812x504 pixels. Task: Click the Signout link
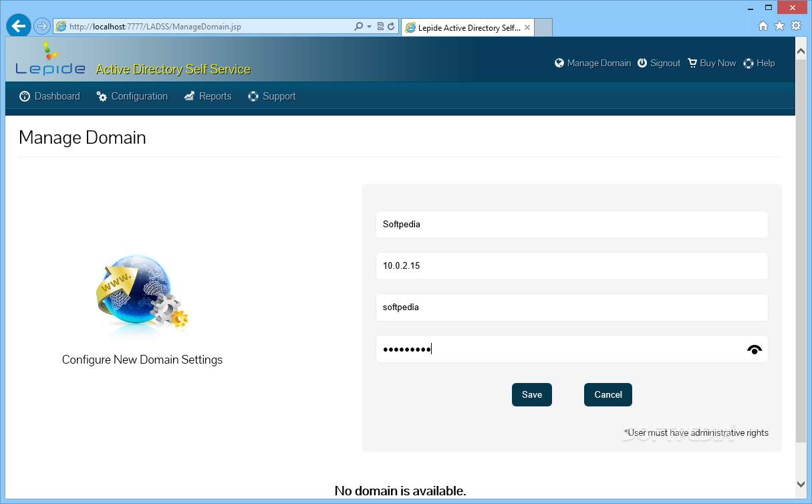[665, 63]
